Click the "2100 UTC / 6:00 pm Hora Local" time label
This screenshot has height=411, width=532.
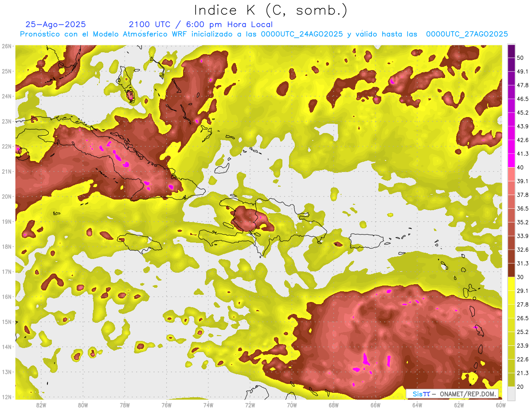point(201,24)
